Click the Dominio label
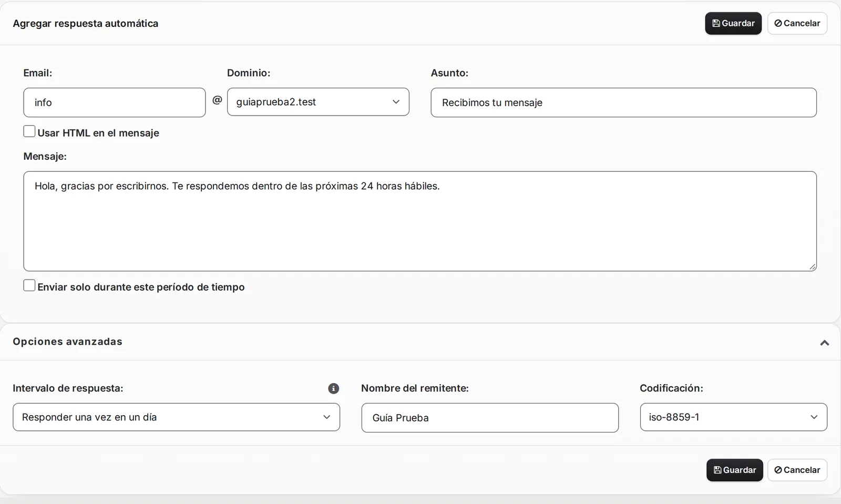Image resolution: width=841 pixels, height=504 pixels. [249, 73]
